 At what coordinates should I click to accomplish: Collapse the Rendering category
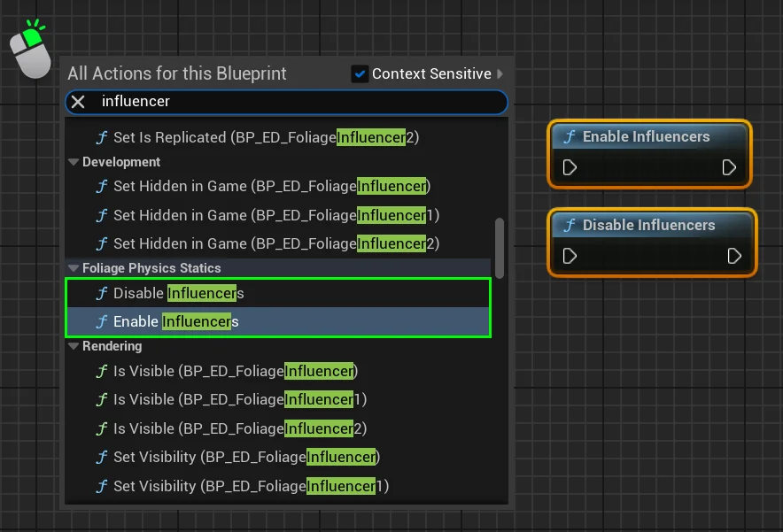pyautogui.click(x=74, y=346)
